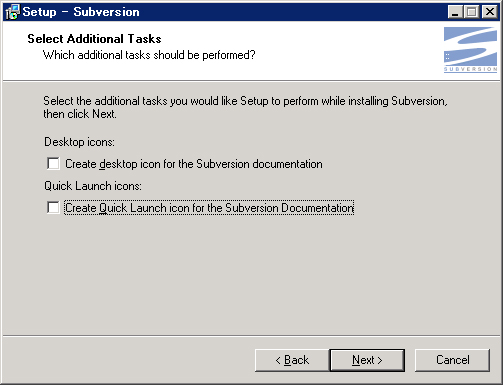Click the instruction text mentioning 'then click Next'
The height and width of the screenshot is (385, 503).
[x=245, y=107]
